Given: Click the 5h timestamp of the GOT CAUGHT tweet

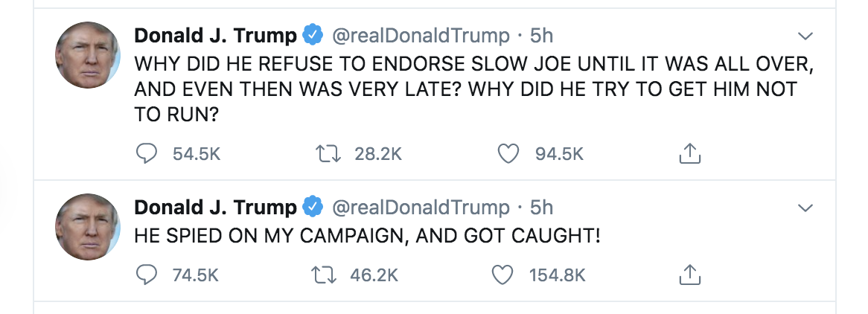Looking at the screenshot, I should (541, 208).
